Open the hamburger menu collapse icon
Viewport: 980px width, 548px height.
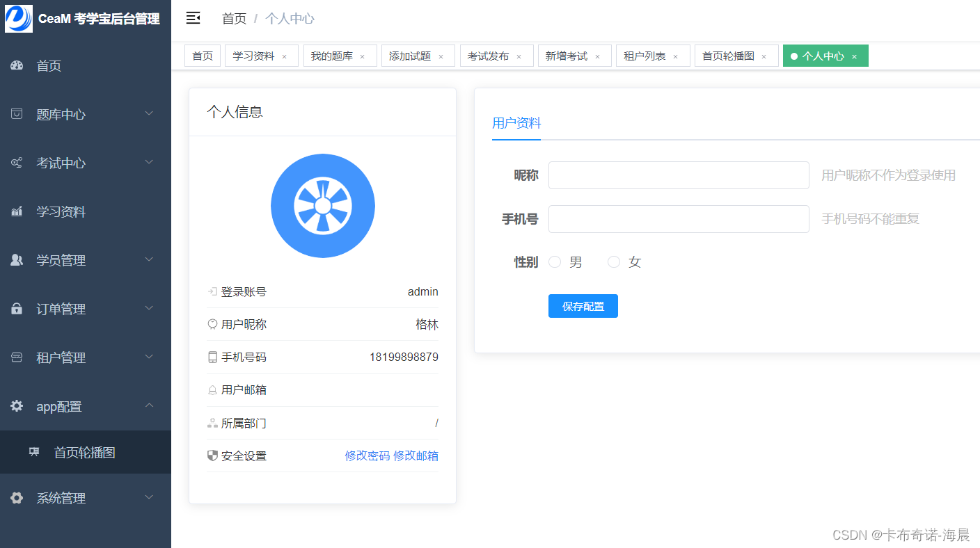click(193, 18)
